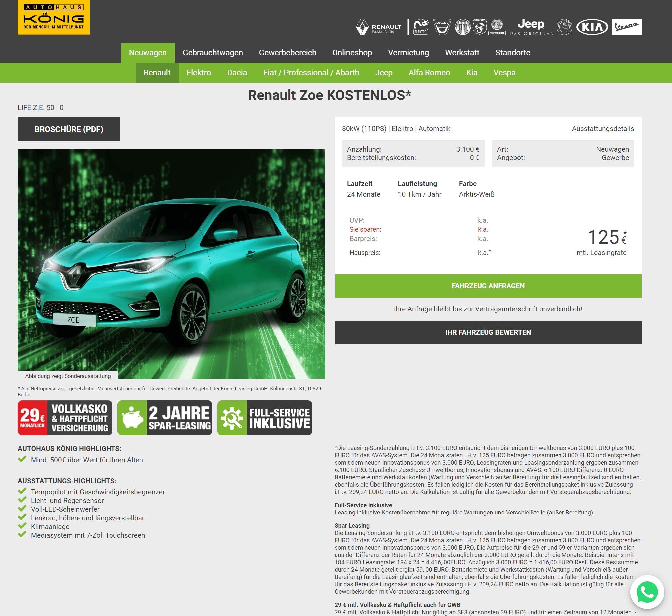Click Full-Service inklusive bold heading
This screenshot has height=616, width=672.
(363, 505)
